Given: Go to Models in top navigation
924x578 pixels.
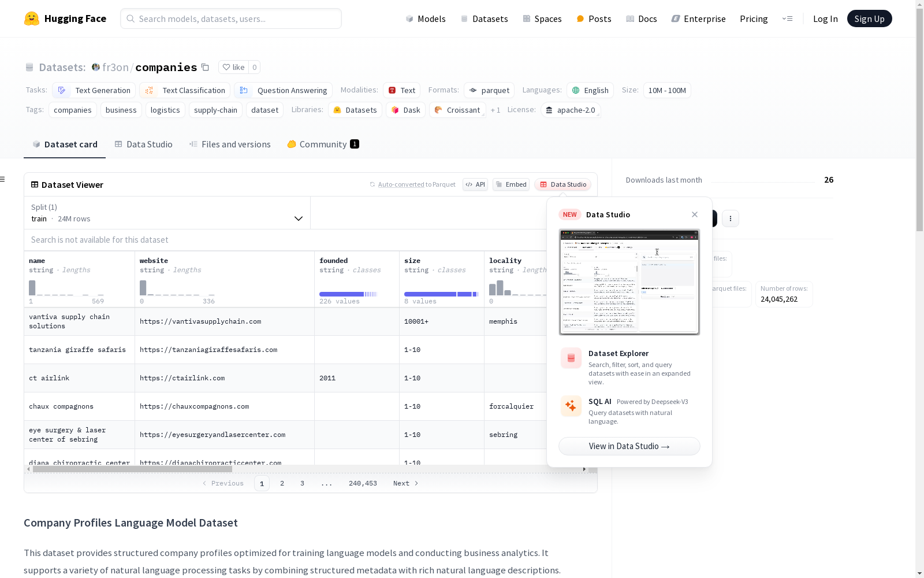Looking at the screenshot, I should 426,18.
